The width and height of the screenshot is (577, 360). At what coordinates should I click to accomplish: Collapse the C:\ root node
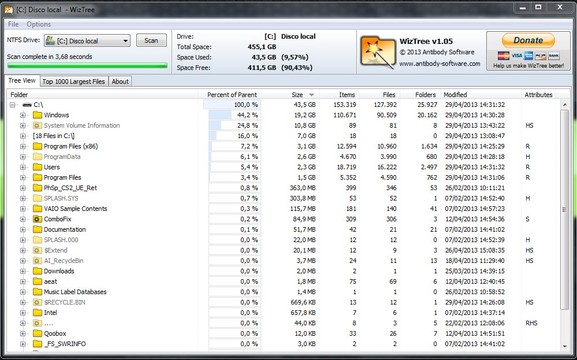pos(13,105)
